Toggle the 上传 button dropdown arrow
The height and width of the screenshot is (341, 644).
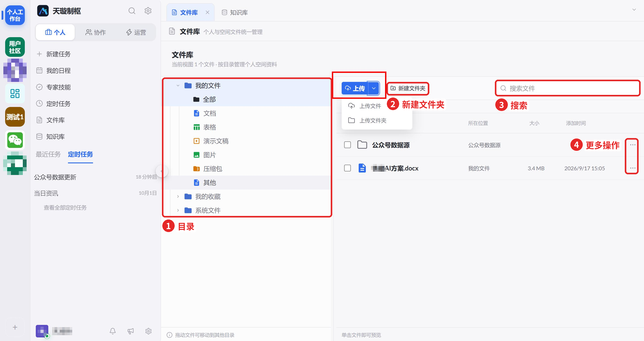pos(374,88)
